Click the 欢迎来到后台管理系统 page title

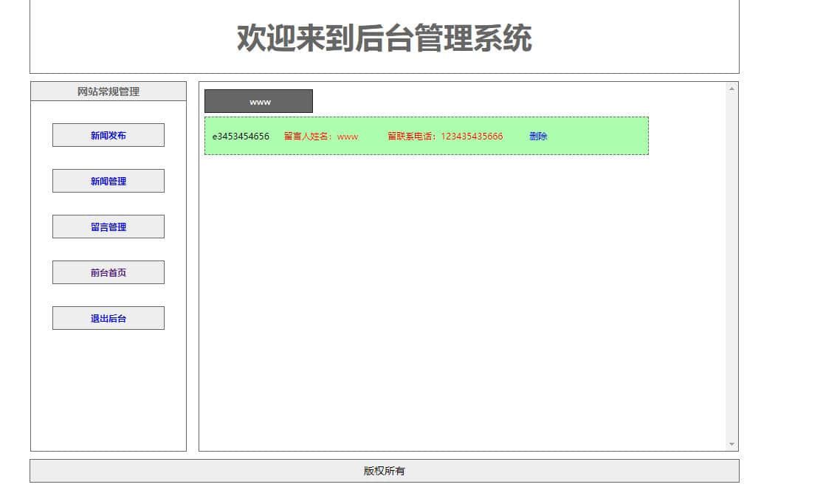click(x=384, y=38)
